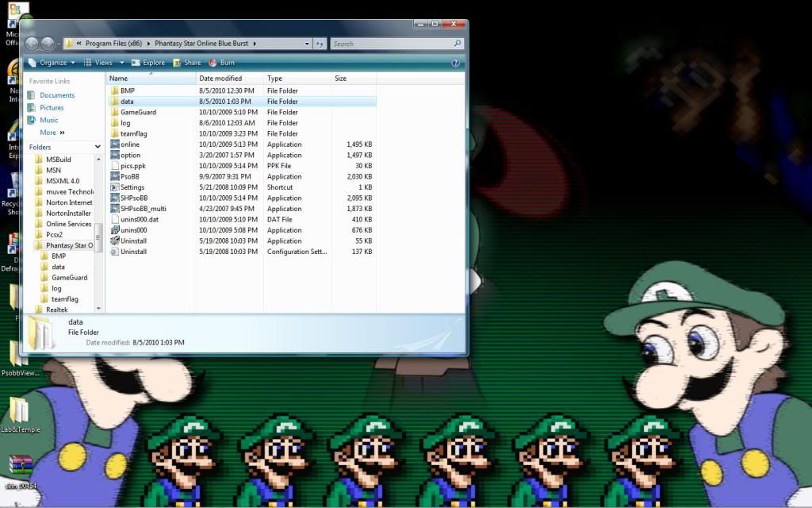Open the Lab&Temple desktop folder

click(19, 411)
